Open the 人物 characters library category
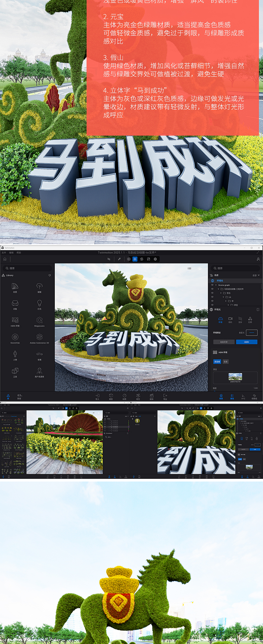The height and width of the screenshot is (644, 263). point(15,356)
